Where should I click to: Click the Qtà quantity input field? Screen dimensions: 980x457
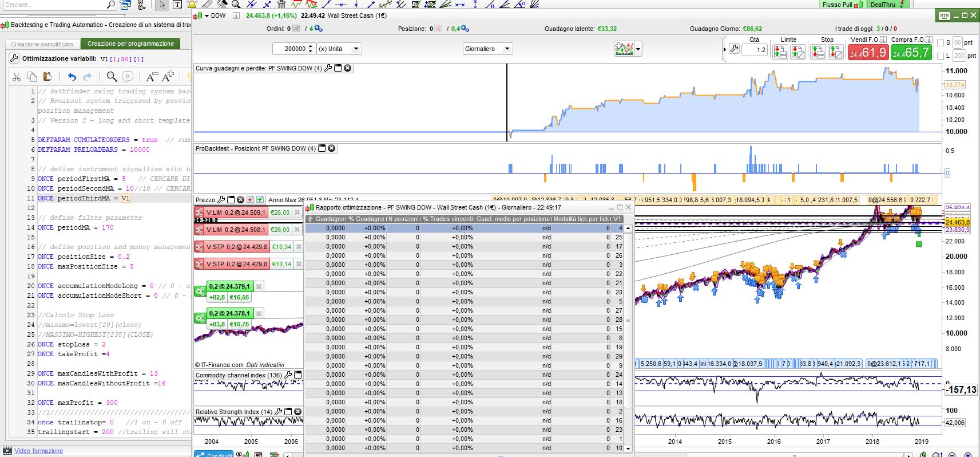tap(754, 50)
